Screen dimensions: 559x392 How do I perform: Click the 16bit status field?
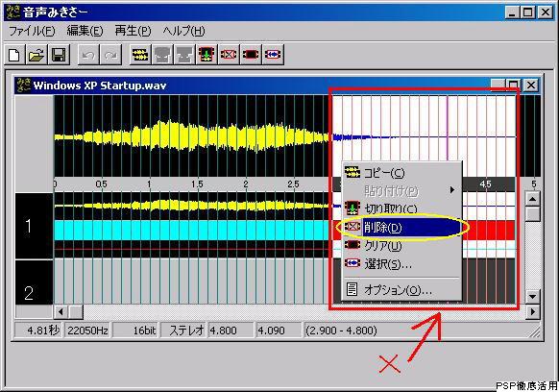(135, 331)
